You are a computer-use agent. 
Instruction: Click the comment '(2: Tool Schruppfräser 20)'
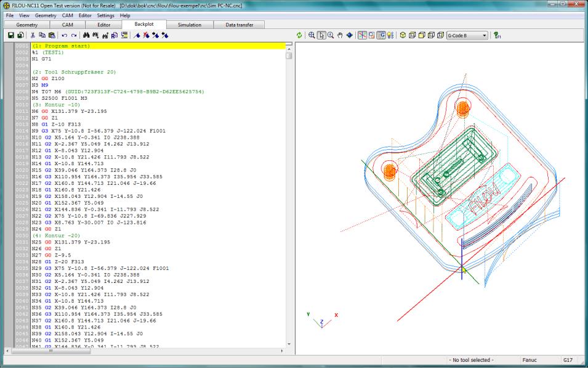click(x=75, y=72)
